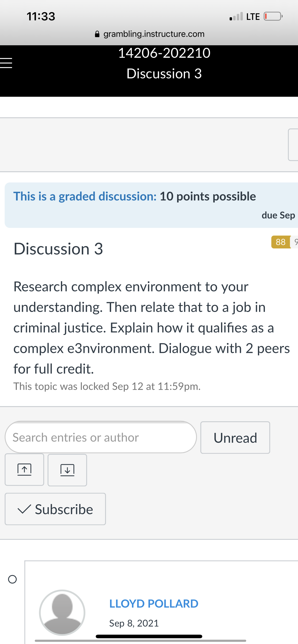Click the collapse replies upload-arrow icon
This screenshot has height=644, width=298.
coord(24,470)
